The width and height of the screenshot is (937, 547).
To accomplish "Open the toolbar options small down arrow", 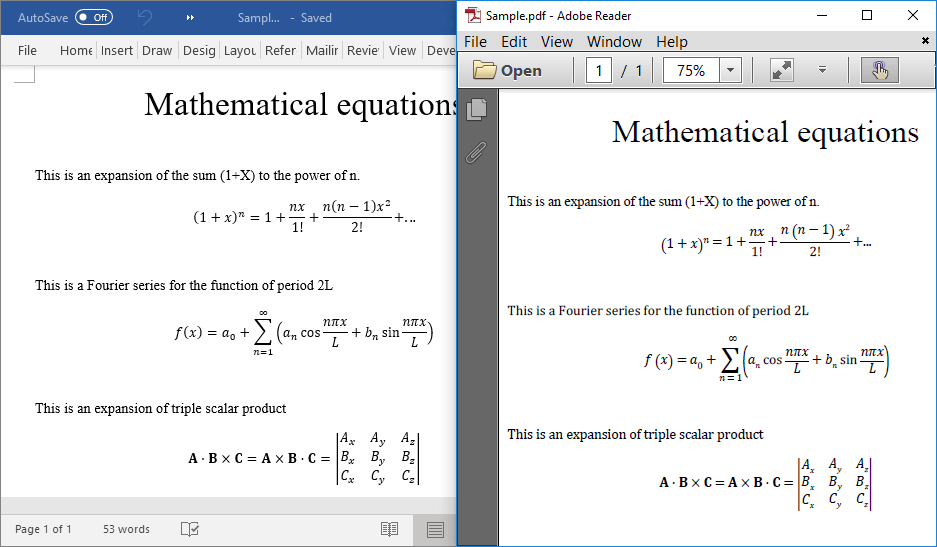I will (x=822, y=70).
